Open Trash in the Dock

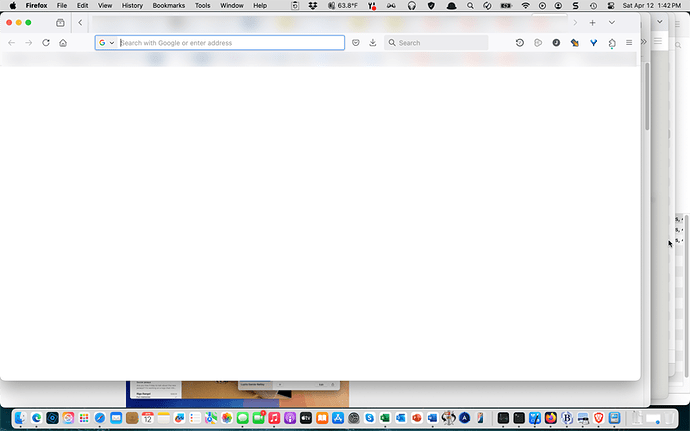coord(669,417)
